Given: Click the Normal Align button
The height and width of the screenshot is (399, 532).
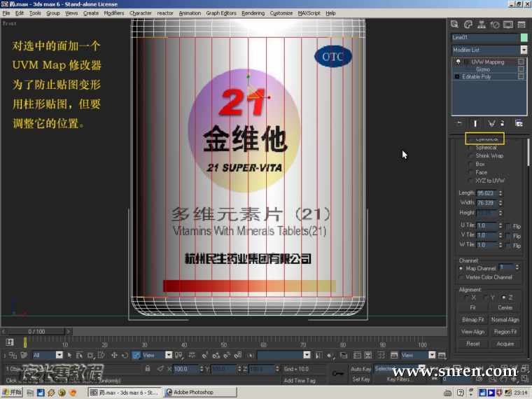Looking at the screenshot, I should (505, 320).
